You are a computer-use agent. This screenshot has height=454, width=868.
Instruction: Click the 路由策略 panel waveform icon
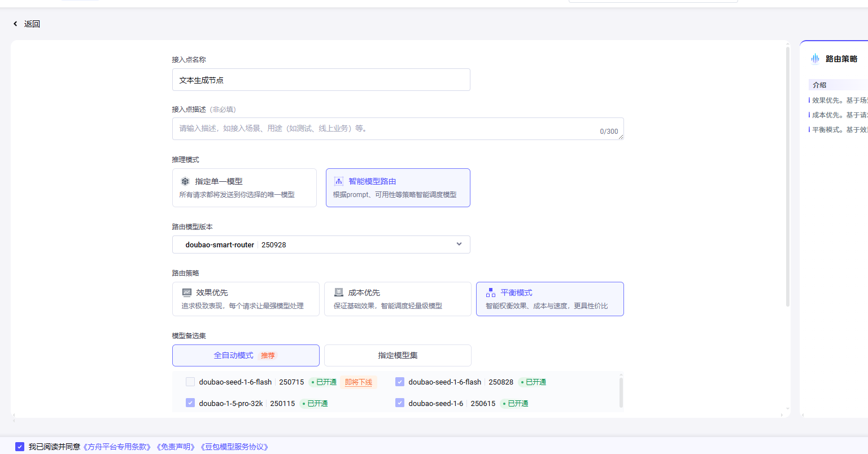tap(815, 59)
